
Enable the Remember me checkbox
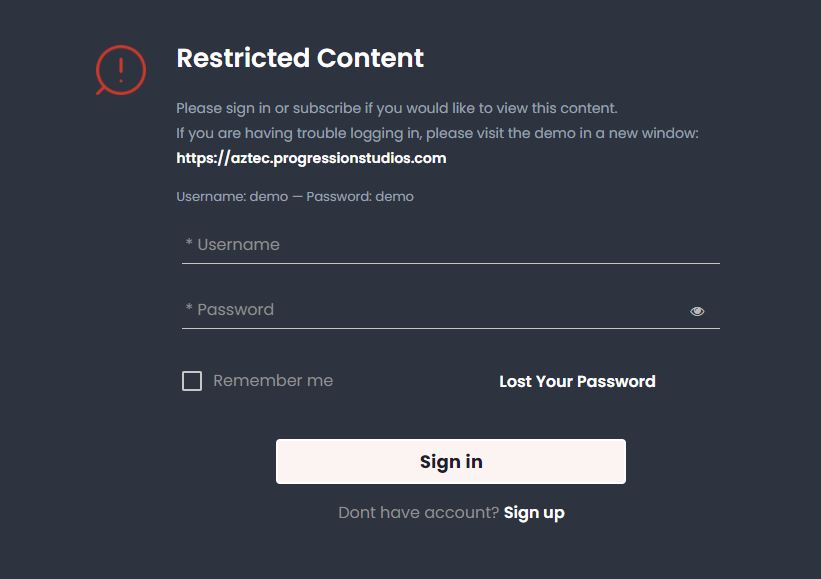click(192, 381)
